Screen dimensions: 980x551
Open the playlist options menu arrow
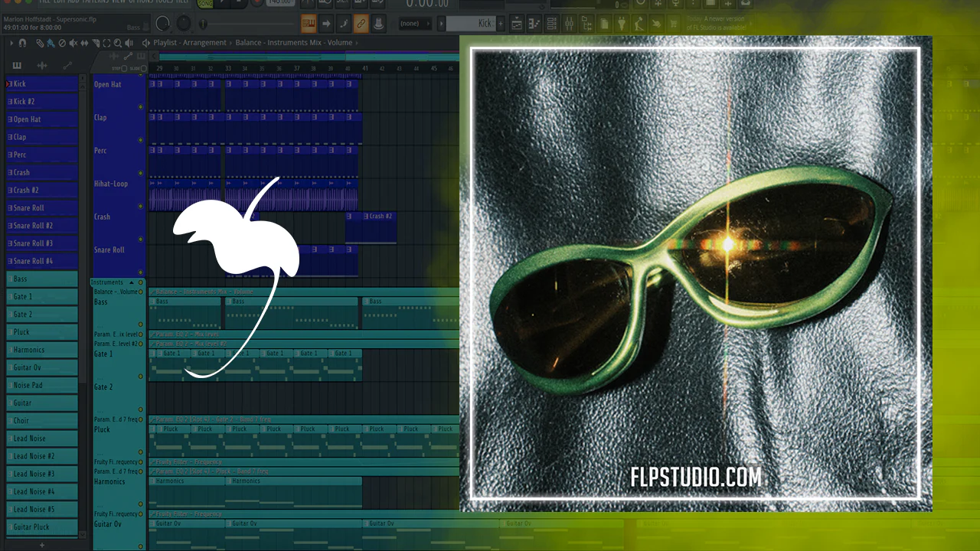click(x=11, y=43)
